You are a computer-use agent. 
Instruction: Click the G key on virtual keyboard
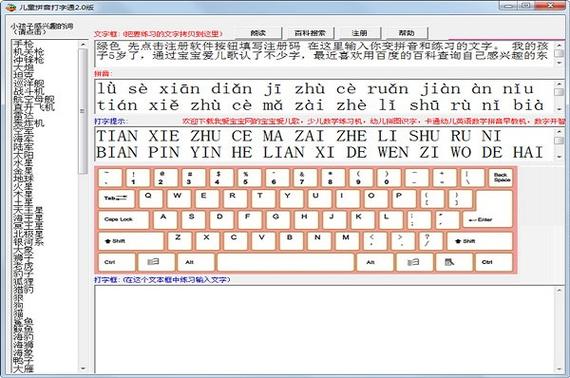pos(278,220)
